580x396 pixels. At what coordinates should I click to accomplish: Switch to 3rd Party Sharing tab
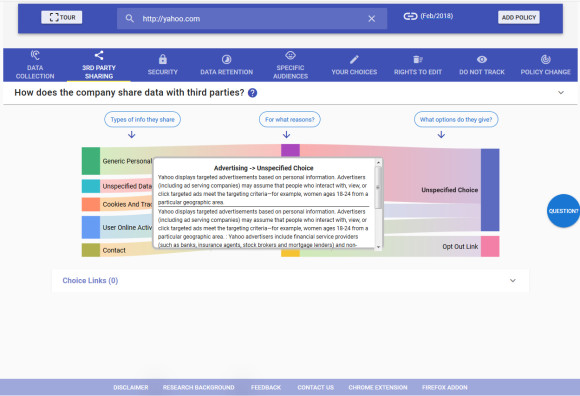tap(99, 65)
